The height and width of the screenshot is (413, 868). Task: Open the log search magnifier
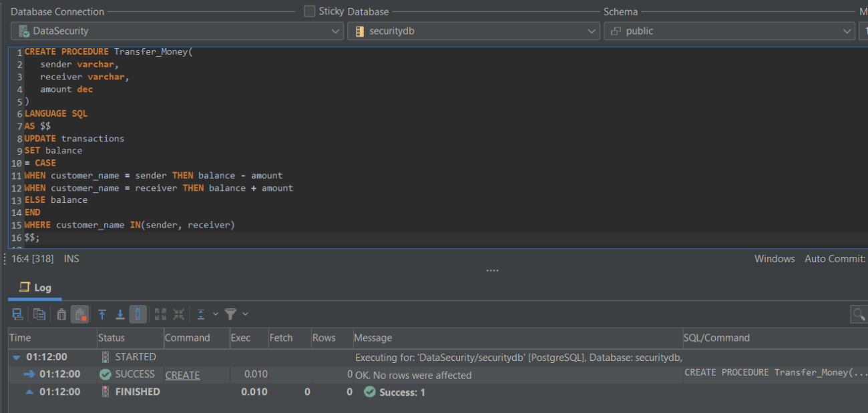pos(859,314)
